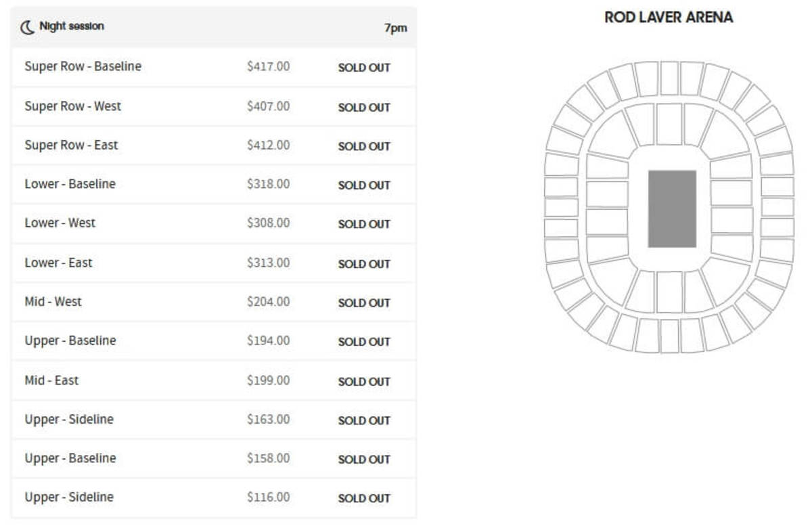Select the Mid - West ticket option
This screenshot has height=528, width=812.
[213, 302]
